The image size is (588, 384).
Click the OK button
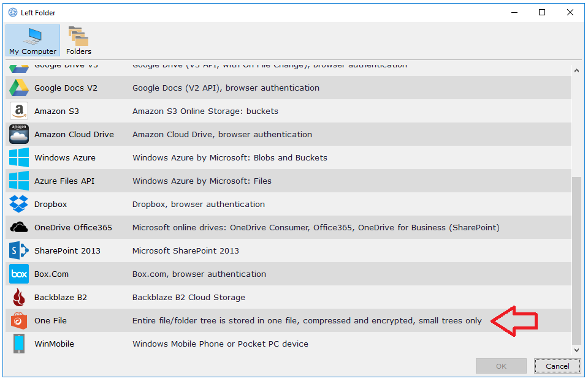[x=501, y=366]
